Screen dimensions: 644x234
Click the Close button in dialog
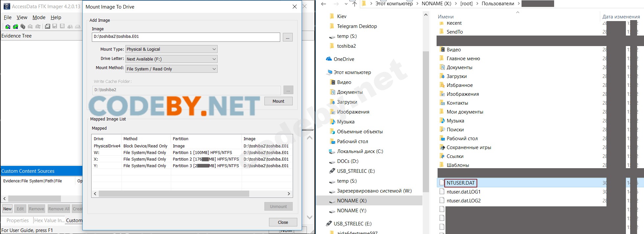[283, 222]
